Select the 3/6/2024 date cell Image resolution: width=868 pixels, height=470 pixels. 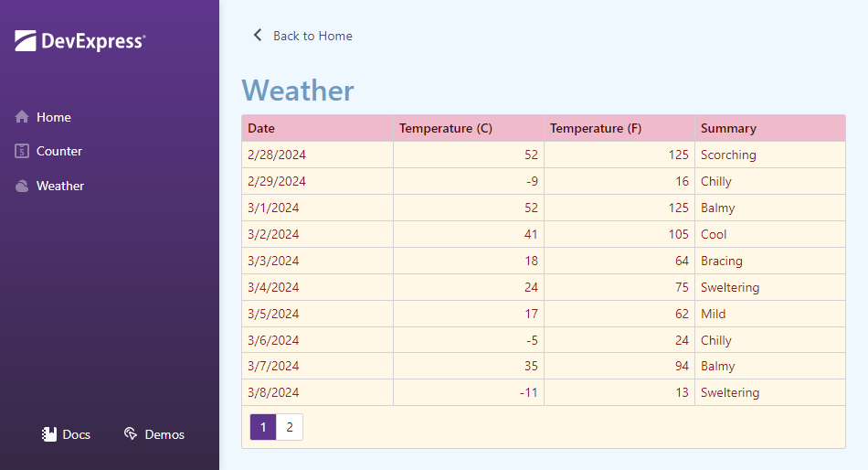coord(318,340)
